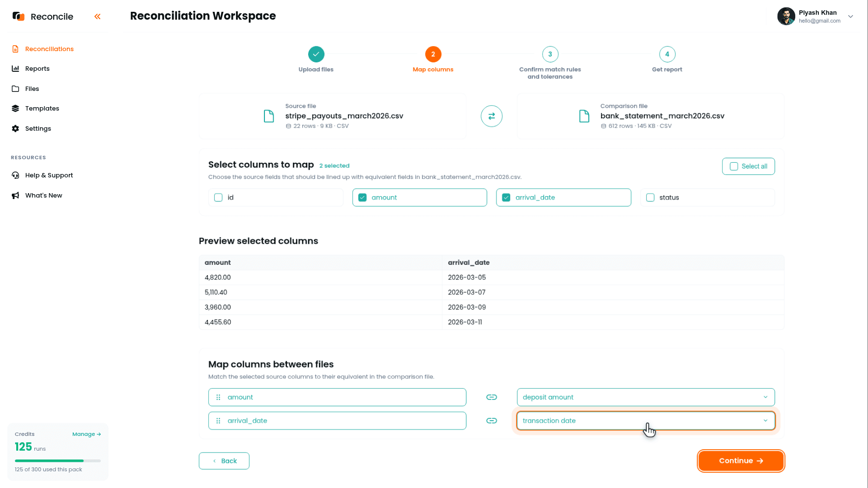Open Templates in the sidebar

pyautogui.click(x=42, y=108)
